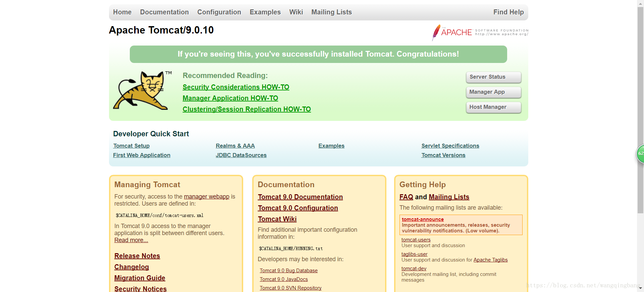The width and height of the screenshot is (644, 292).
Task: Click the green congratulations banner text
Action: click(318, 54)
